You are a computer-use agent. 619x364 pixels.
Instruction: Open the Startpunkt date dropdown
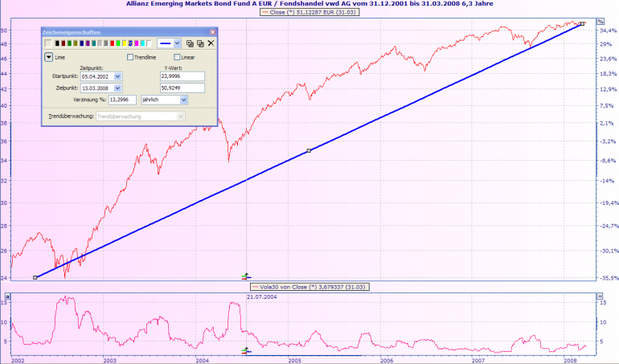(117, 76)
